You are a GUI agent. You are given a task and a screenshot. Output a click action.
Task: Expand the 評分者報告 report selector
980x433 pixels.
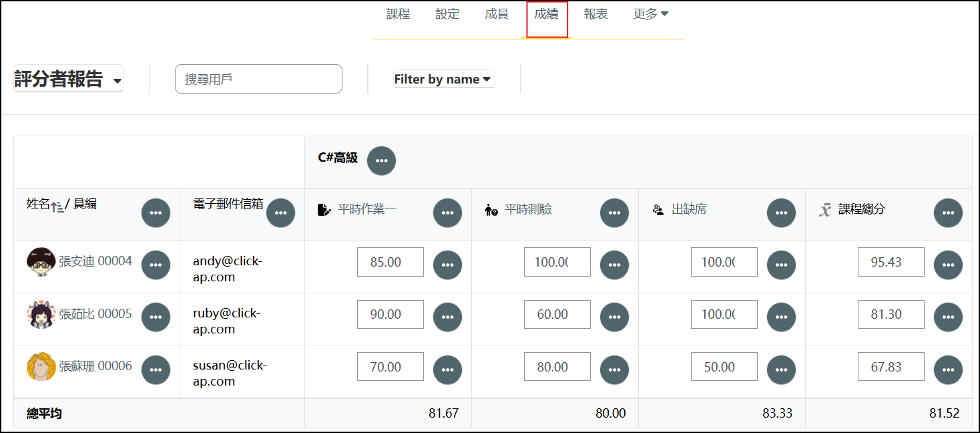(68, 79)
